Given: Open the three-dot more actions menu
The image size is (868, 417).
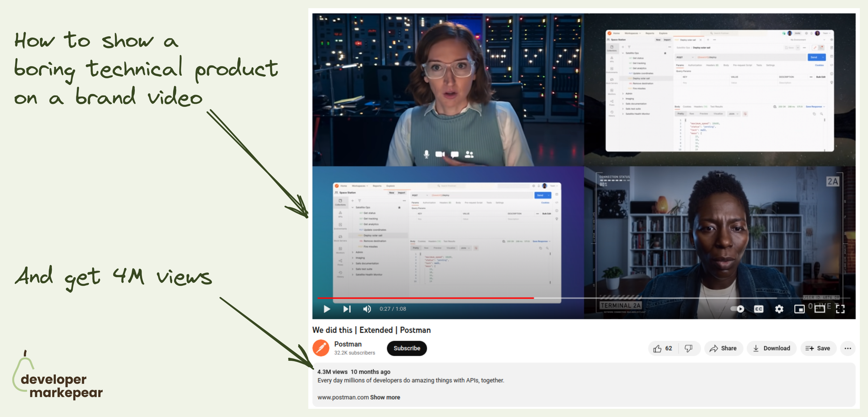Looking at the screenshot, I should [848, 348].
